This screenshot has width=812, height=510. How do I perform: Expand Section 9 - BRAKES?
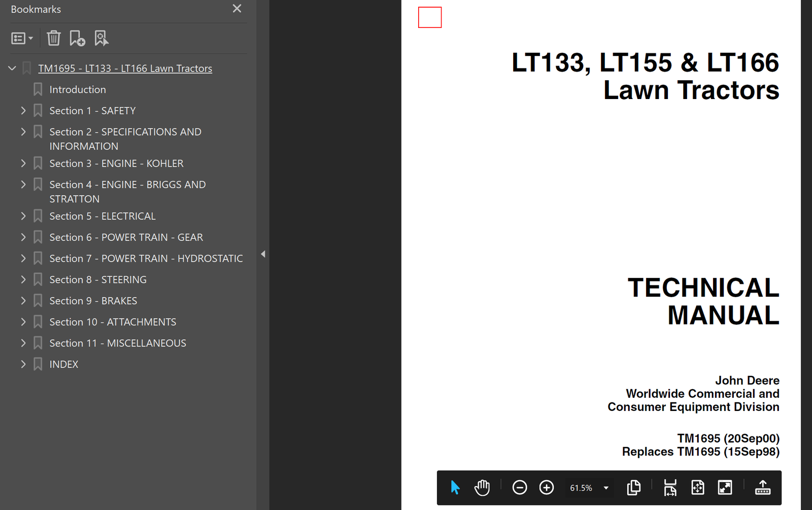tap(23, 301)
